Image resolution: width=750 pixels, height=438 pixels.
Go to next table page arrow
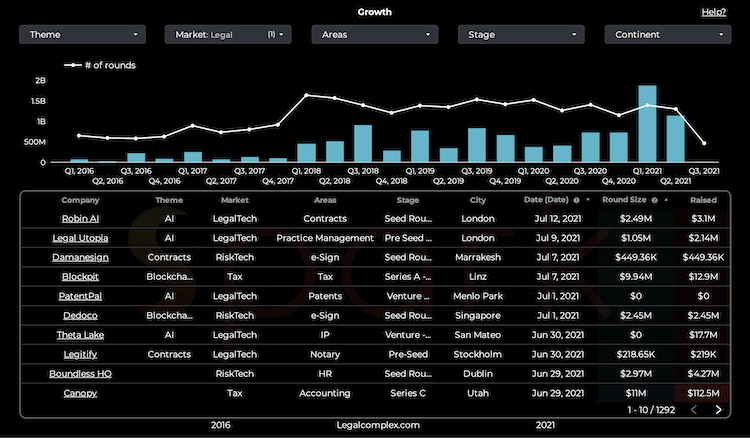coord(718,410)
